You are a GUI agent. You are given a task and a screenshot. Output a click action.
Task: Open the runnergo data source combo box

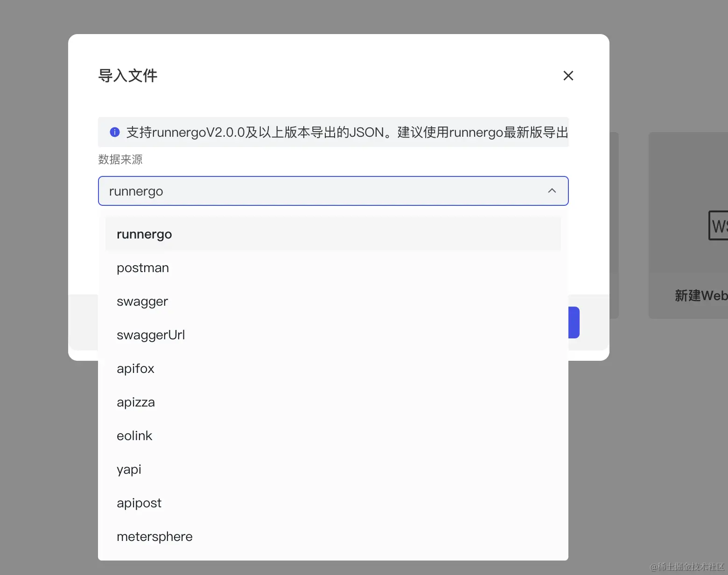333,191
